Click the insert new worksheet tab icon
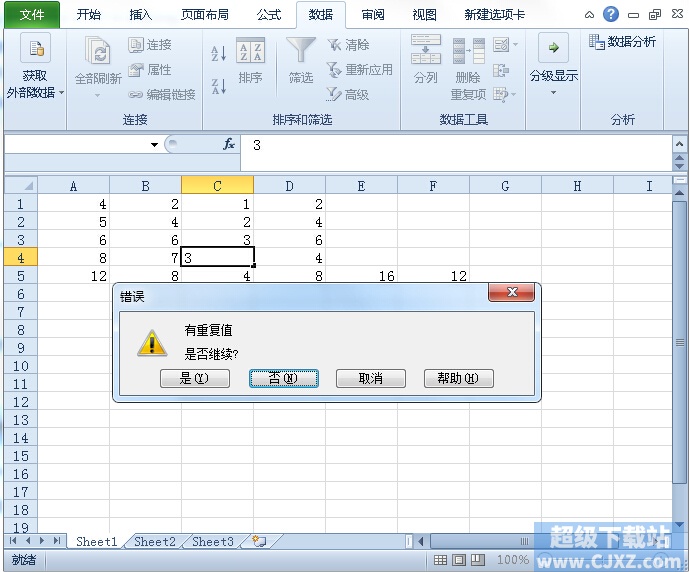The height and width of the screenshot is (572, 689). (259, 541)
